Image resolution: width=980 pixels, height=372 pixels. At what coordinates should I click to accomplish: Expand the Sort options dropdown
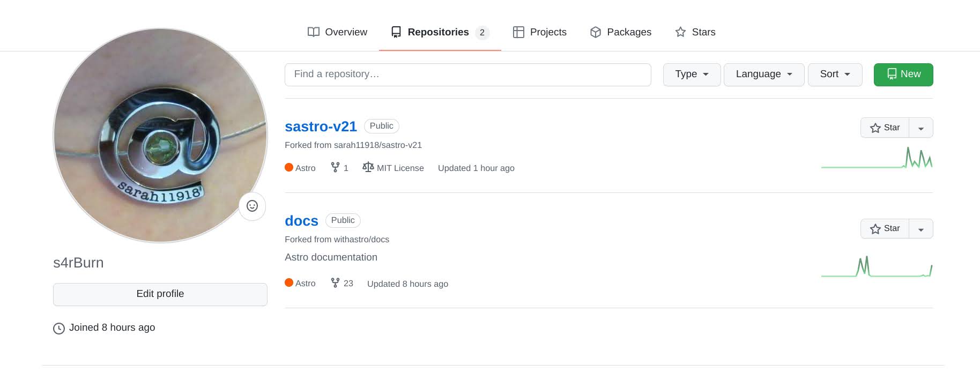coord(835,75)
